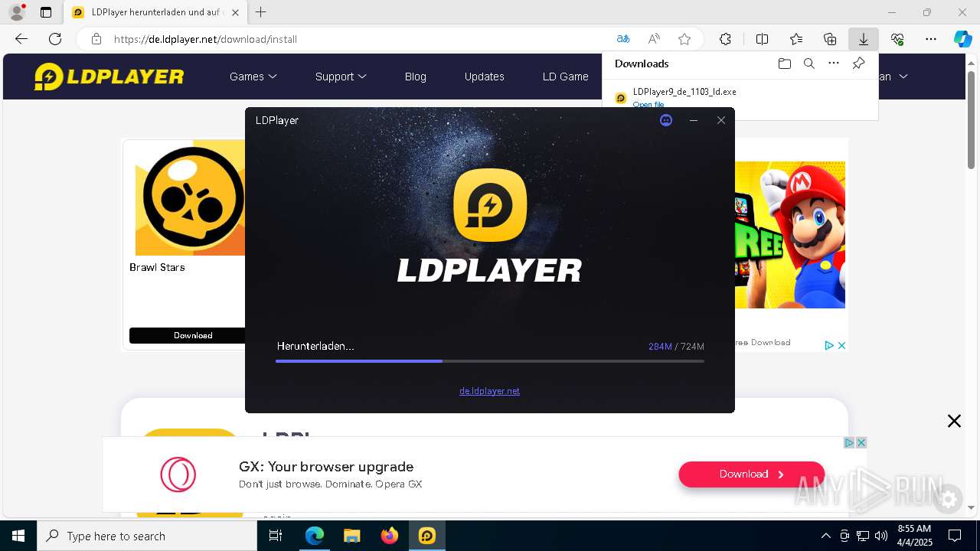This screenshot has height=551, width=980.
Task: Open the Discord icon in LDPlayer installer
Action: click(x=666, y=120)
